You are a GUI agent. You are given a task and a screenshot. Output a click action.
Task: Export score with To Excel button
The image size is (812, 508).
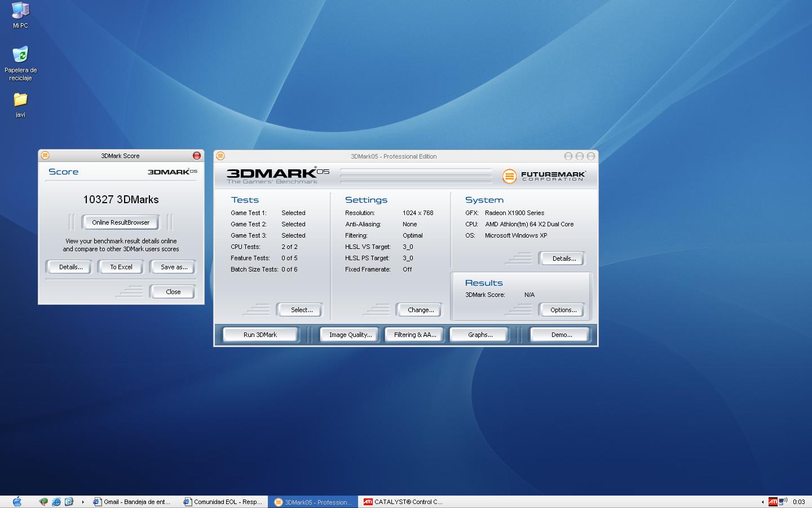pyautogui.click(x=121, y=267)
